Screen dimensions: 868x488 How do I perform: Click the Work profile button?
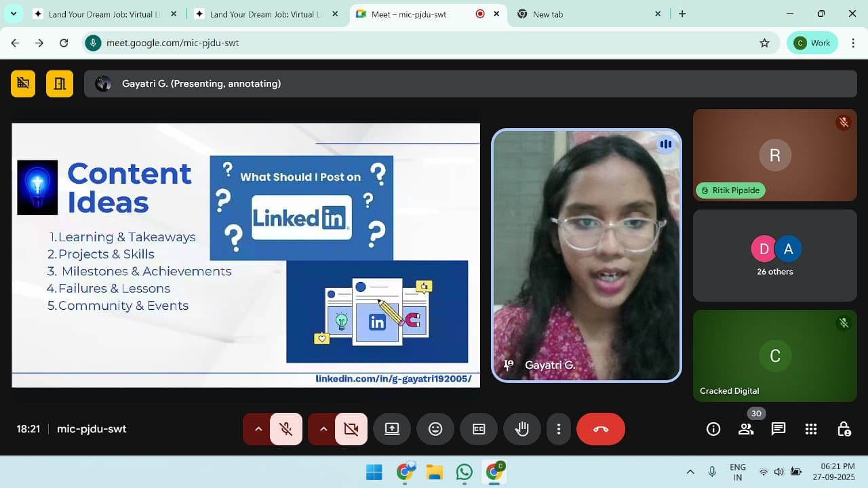click(x=812, y=43)
